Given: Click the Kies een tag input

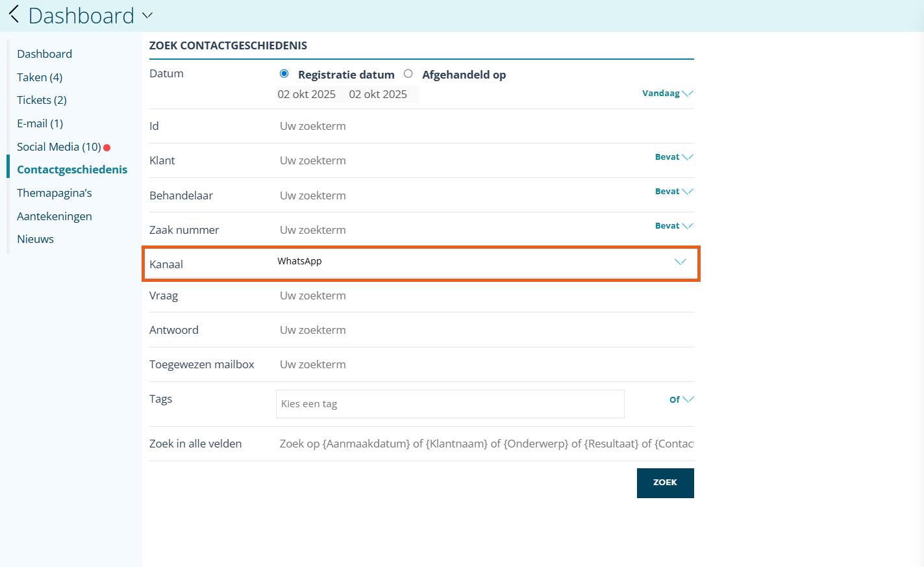Looking at the screenshot, I should click(x=449, y=404).
